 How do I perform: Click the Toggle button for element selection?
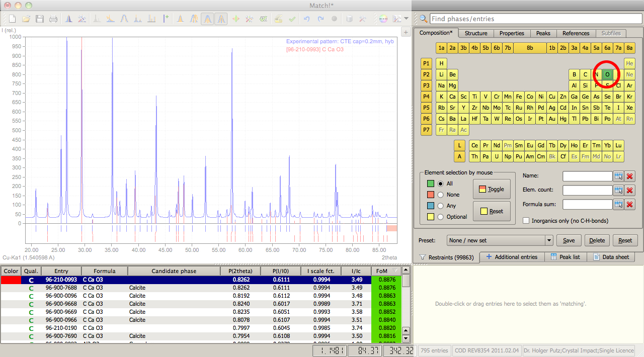pyautogui.click(x=492, y=189)
